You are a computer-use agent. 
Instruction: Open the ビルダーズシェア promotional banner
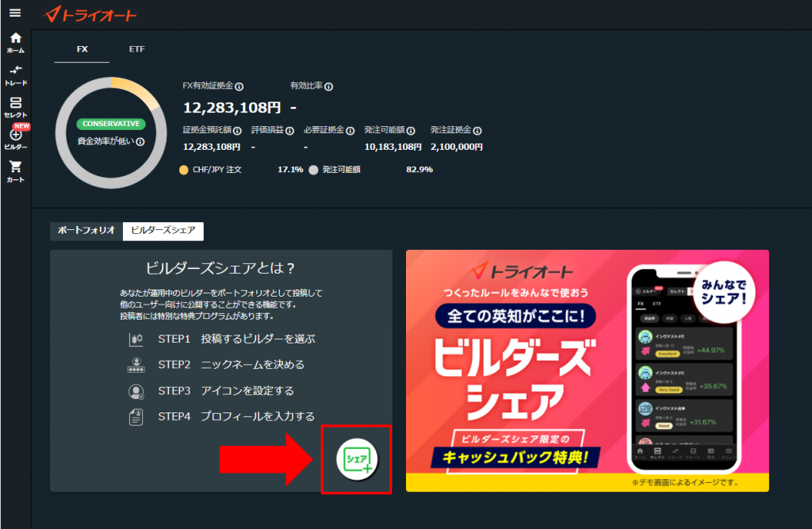(587, 370)
